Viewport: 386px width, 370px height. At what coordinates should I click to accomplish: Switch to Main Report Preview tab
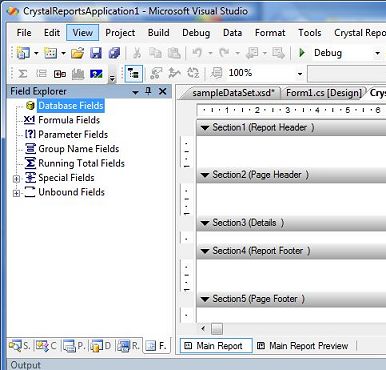[x=304, y=346]
